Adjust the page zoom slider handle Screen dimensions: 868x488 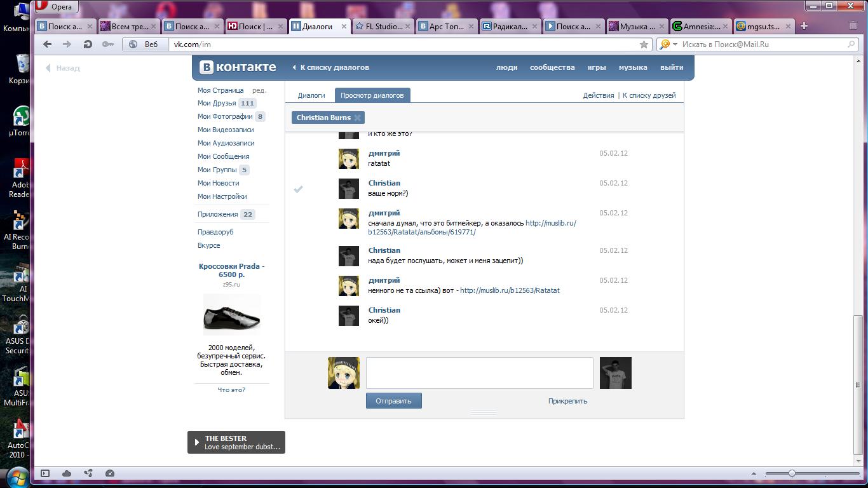pos(792,473)
